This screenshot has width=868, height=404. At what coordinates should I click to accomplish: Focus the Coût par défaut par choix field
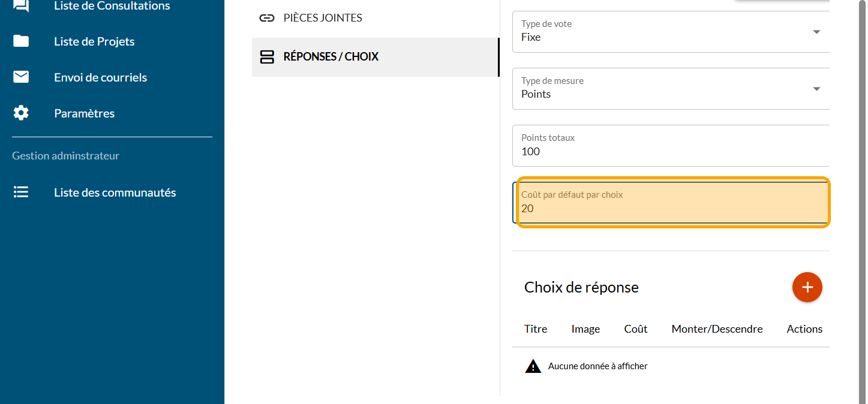pos(671,209)
